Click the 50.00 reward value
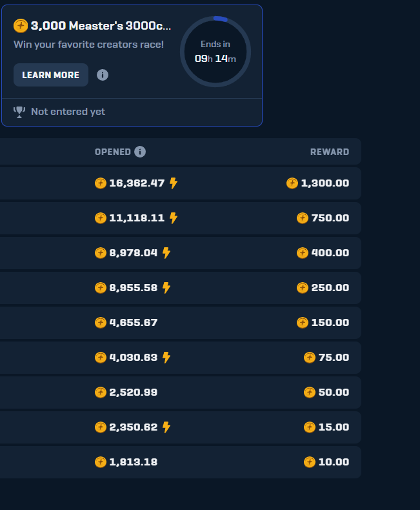 point(334,393)
